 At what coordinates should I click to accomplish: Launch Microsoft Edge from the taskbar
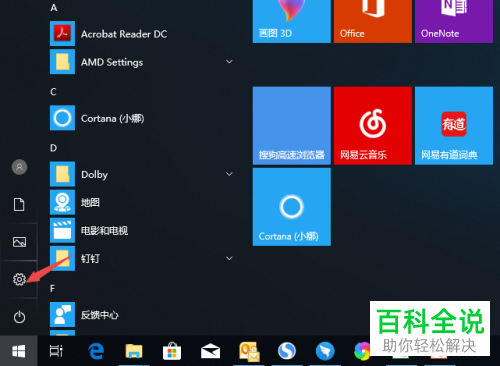(96, 351)
